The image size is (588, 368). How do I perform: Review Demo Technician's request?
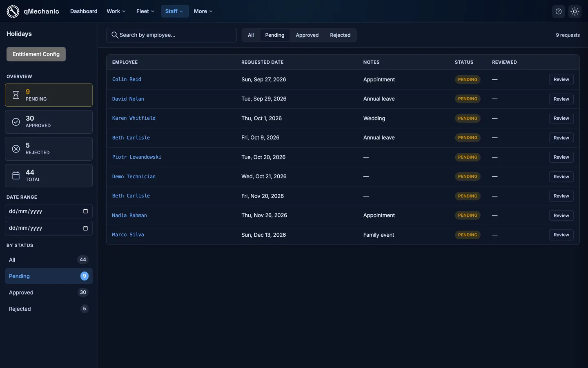[561, 177]
